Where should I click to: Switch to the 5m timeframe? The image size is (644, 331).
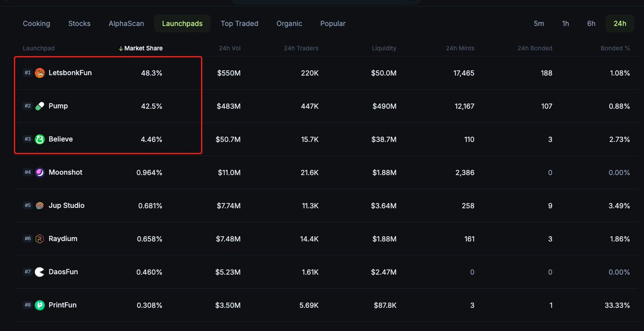539,24
